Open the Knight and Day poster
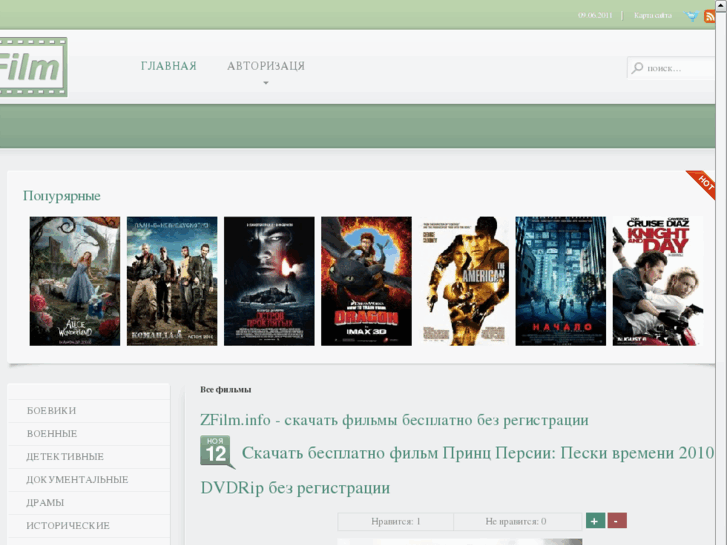 (657, 281)
